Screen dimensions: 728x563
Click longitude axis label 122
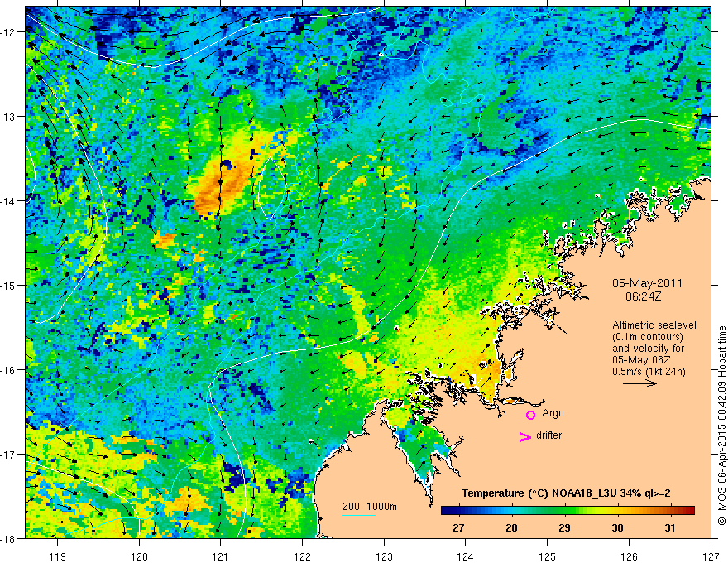tap(302, 556)
